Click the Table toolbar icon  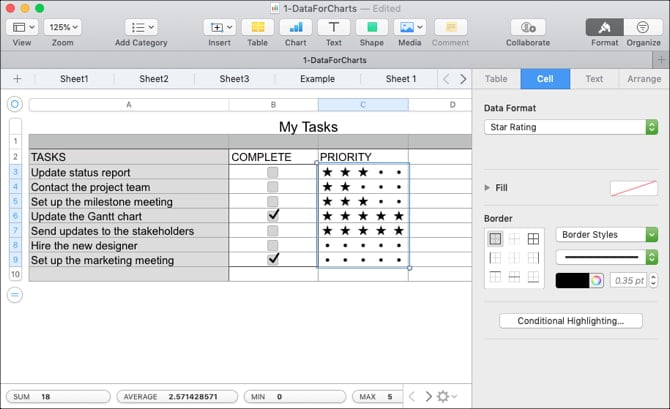(x=258, y=27)
